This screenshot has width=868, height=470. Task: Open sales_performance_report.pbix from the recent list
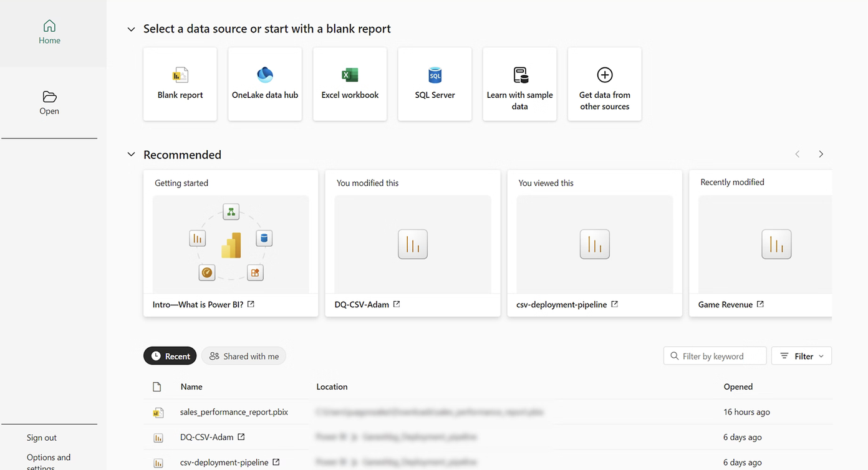234,412
